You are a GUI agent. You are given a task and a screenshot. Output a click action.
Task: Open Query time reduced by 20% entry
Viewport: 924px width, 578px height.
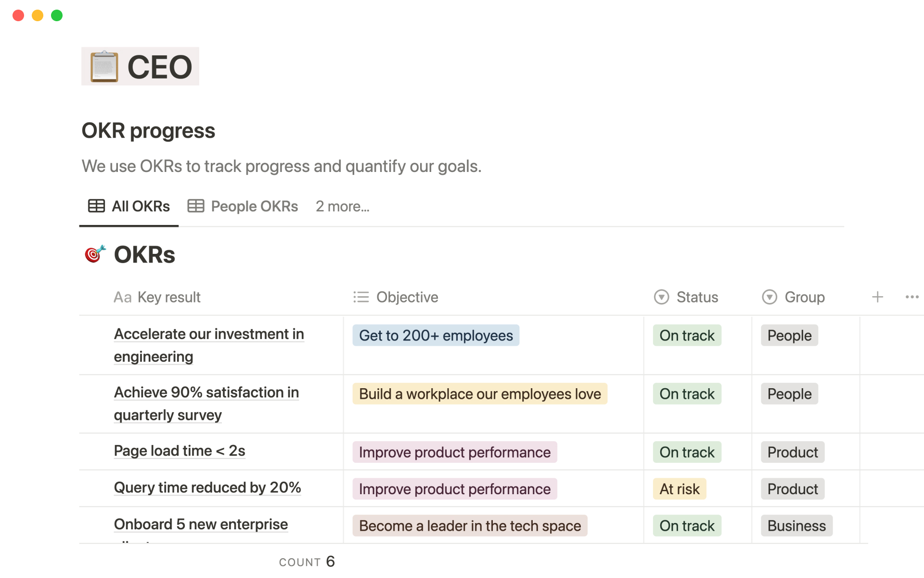click(x=207, y=487)
